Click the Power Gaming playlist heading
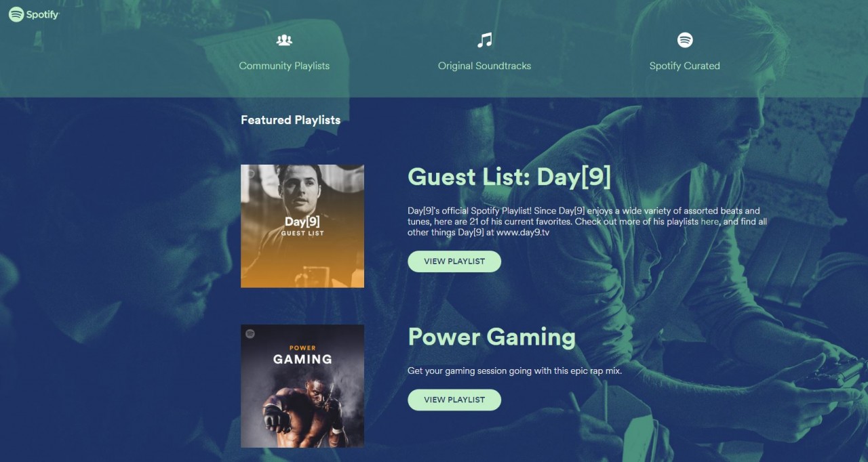This screenshot has width=868, height=462. tap(492, 337)
